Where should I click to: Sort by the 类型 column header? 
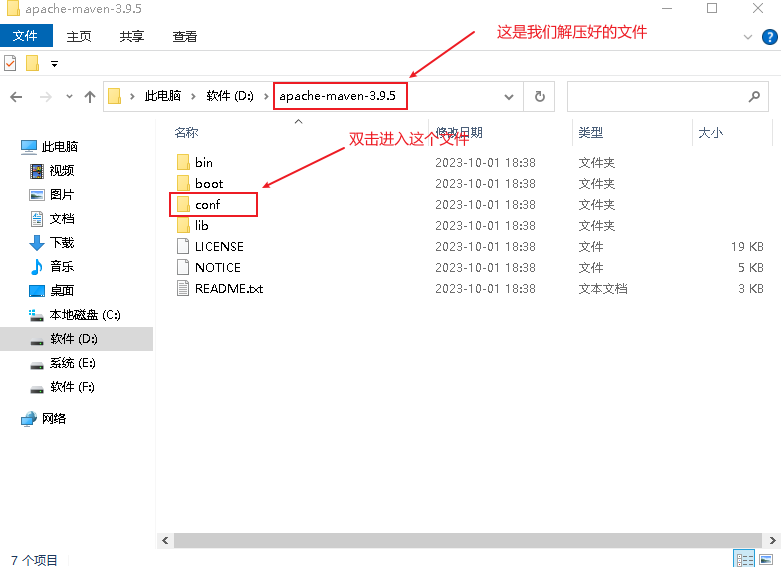591,133
